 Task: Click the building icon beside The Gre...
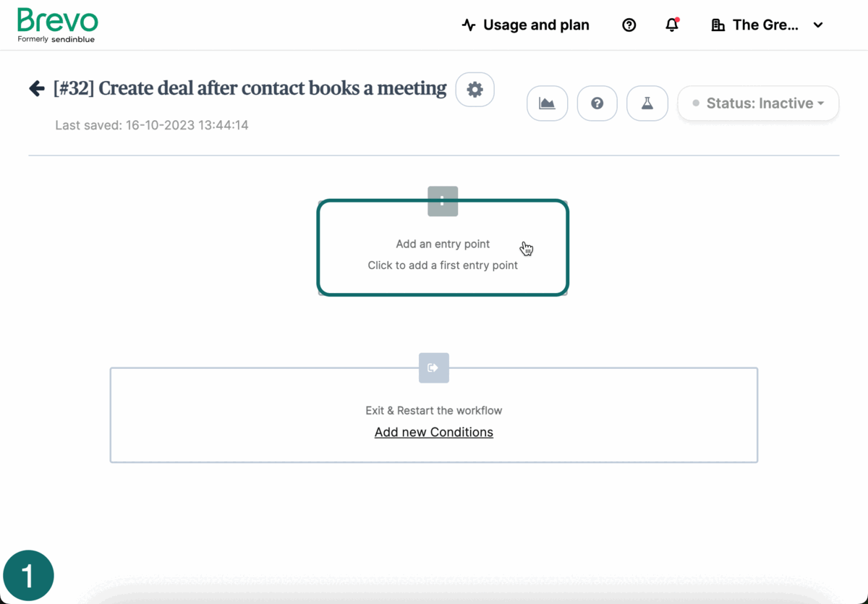(718, 25)
